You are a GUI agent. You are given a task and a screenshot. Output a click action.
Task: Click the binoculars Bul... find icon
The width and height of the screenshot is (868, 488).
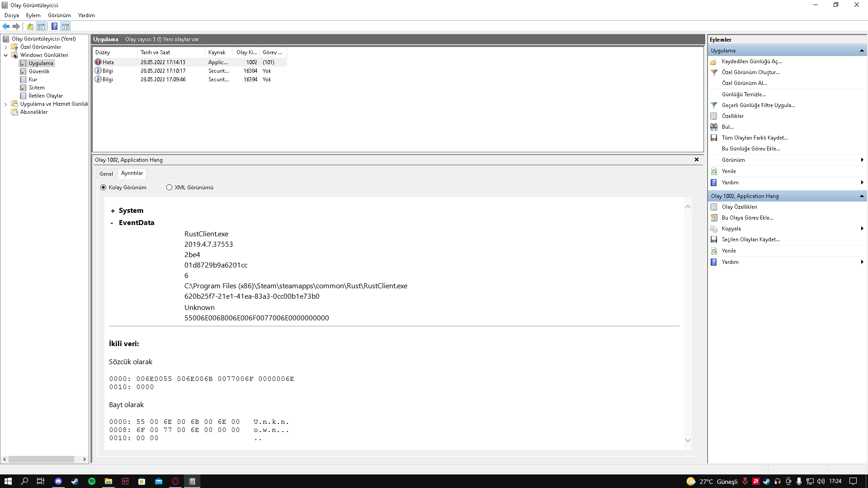pos(714,127)
